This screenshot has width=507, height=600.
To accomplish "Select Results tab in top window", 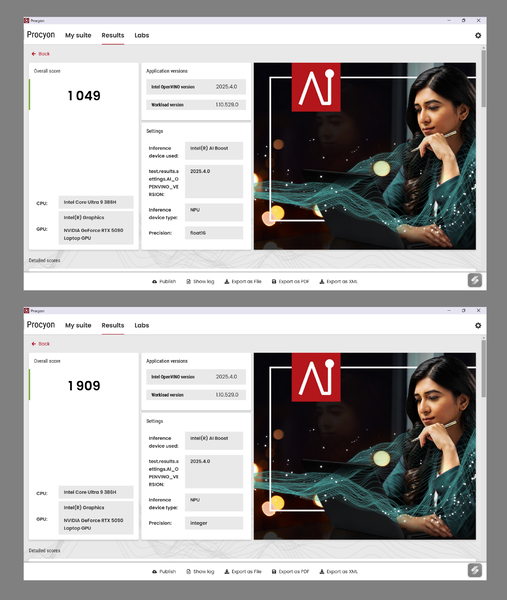I will point(113,35).
